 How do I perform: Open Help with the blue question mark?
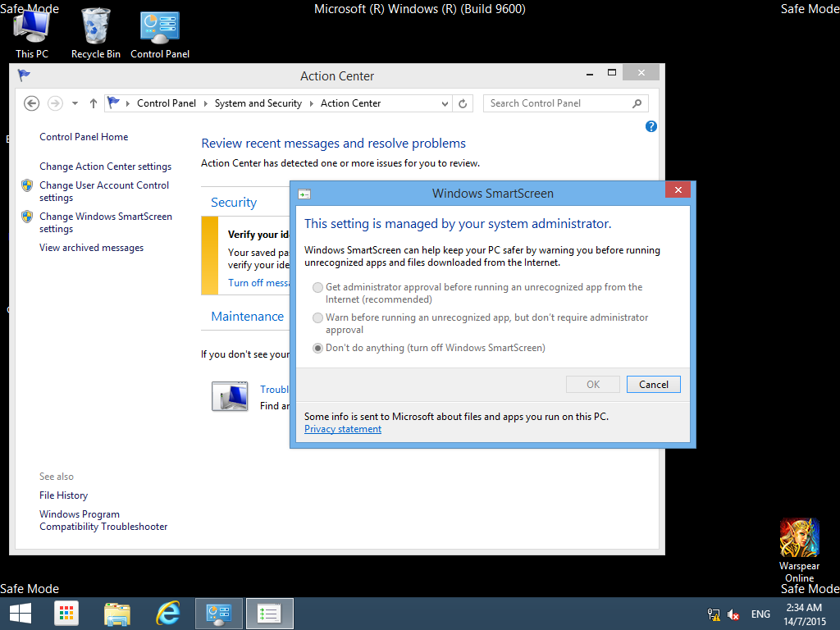point(651,126)
